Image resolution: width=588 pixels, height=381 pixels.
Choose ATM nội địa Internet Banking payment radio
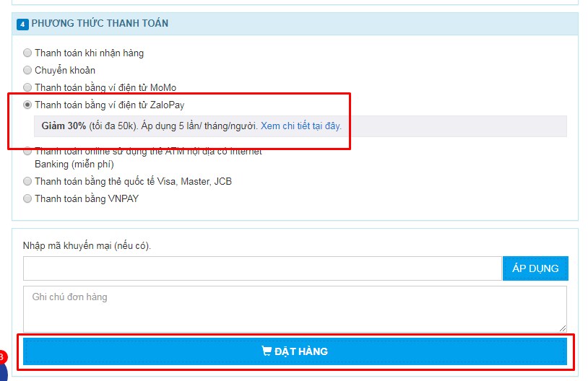(27, 152)
